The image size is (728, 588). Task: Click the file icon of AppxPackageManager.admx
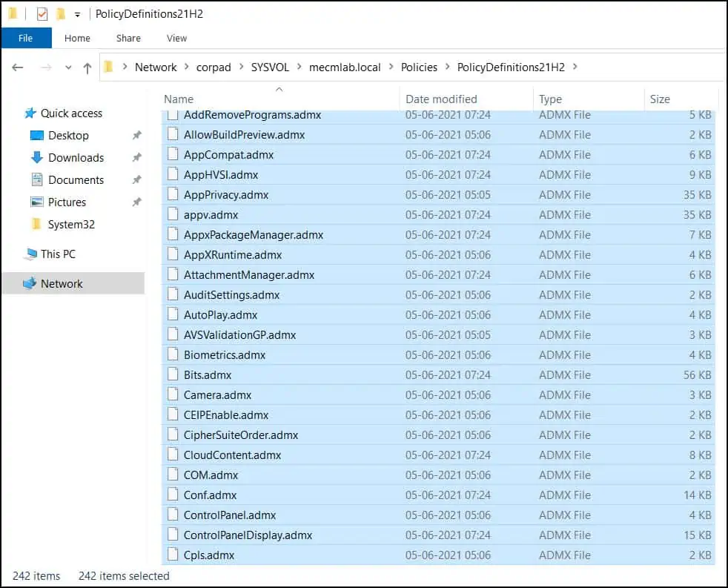point(173,234)
